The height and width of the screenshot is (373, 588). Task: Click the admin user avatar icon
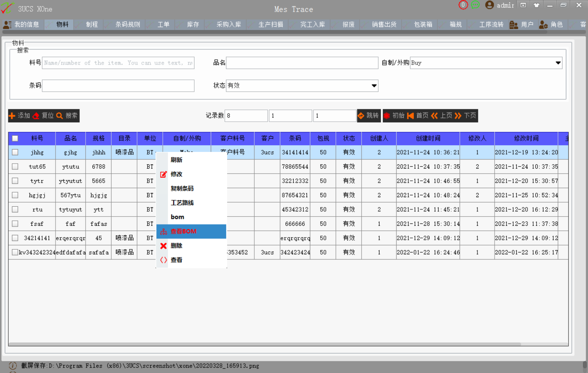click(x=489, y=5)
